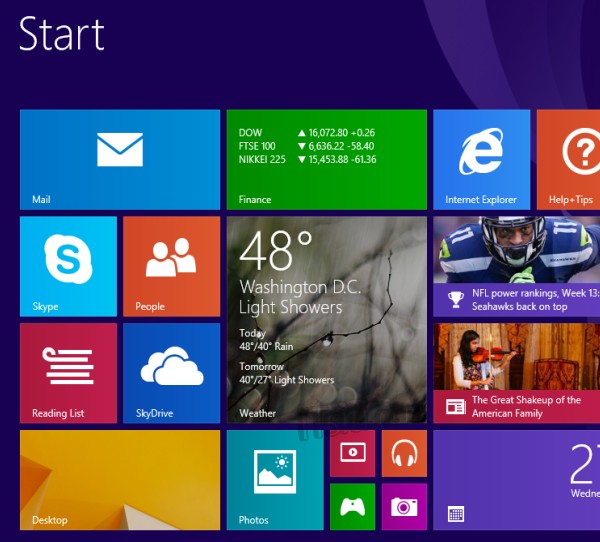The height and width of the screenshot is (542, 600).
Task: Click the Today 48°/40° Rain forecast
Action: (x=266, y=340)
